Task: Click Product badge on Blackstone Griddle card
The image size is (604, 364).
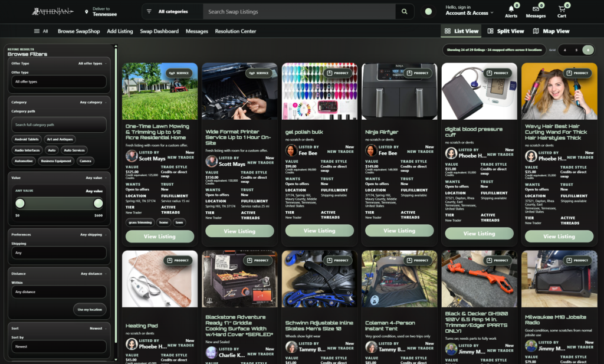Action: click(258, 260)
